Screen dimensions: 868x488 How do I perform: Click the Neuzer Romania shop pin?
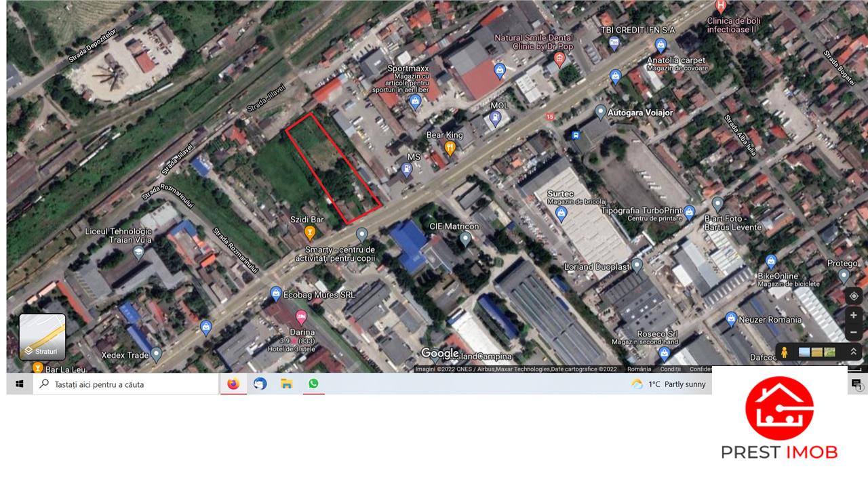(731, 319)
